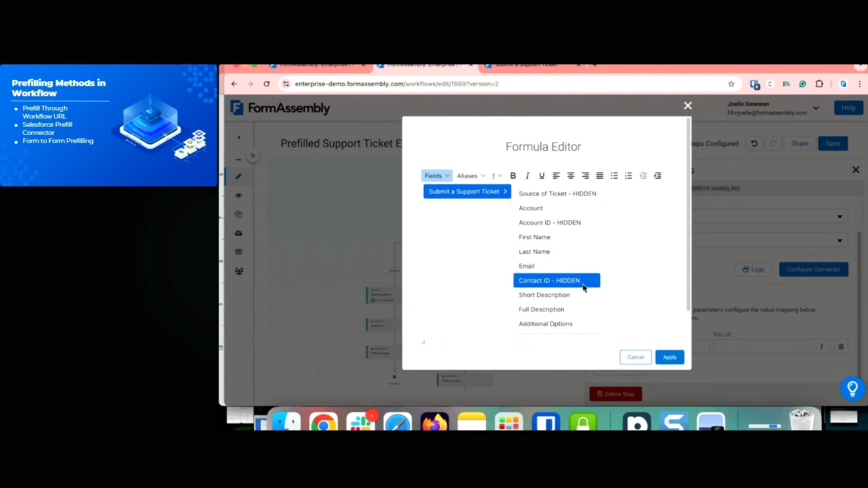The image size is (868, 488).
Task: Select the table sidebar icon
Action: [x=239, y=252]
